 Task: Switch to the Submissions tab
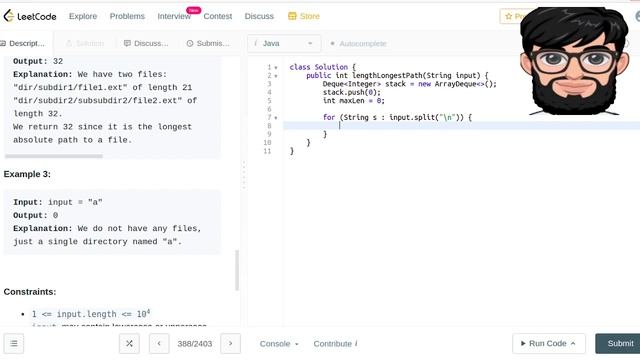(x=208, y=43)
